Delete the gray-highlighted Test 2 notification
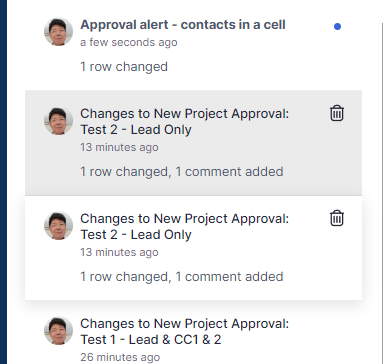The image size is (383, 364). [x=337, y=113]
